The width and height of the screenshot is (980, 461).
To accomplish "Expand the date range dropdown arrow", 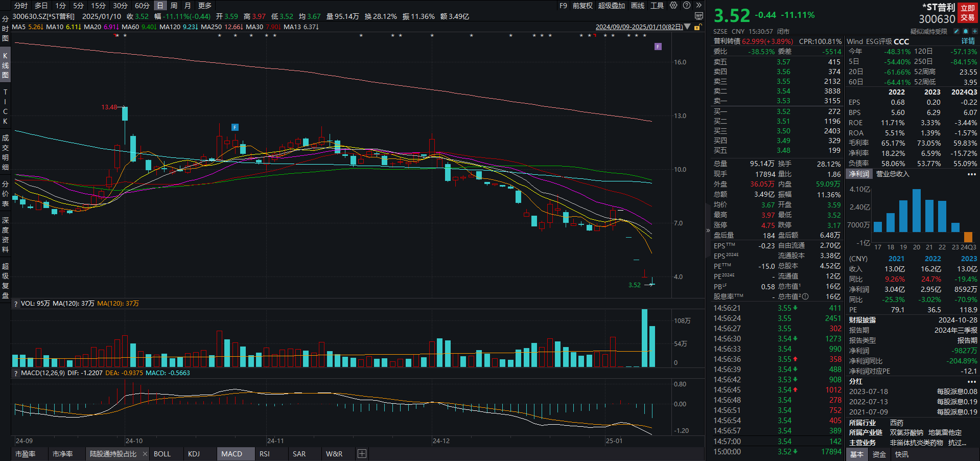I will pos(687,27).
